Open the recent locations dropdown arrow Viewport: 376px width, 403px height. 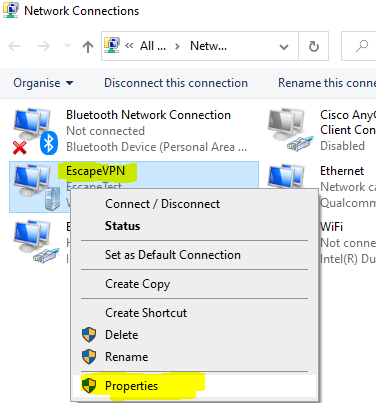tap(67, 46)
